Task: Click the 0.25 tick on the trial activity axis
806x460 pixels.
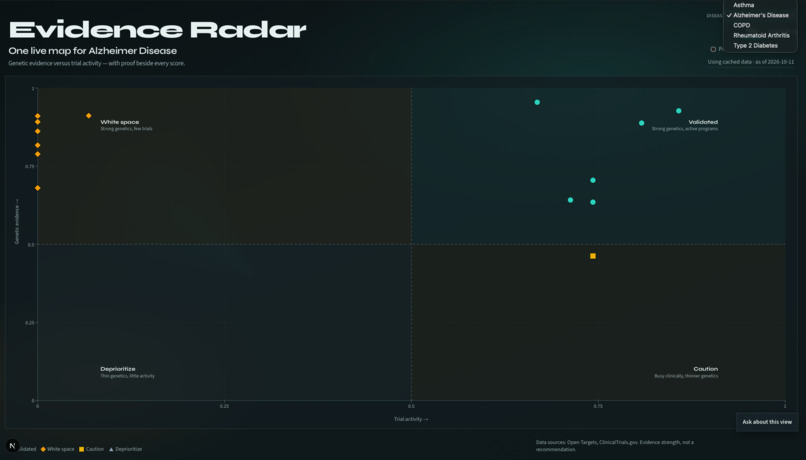Action: (x=224, y=406)
